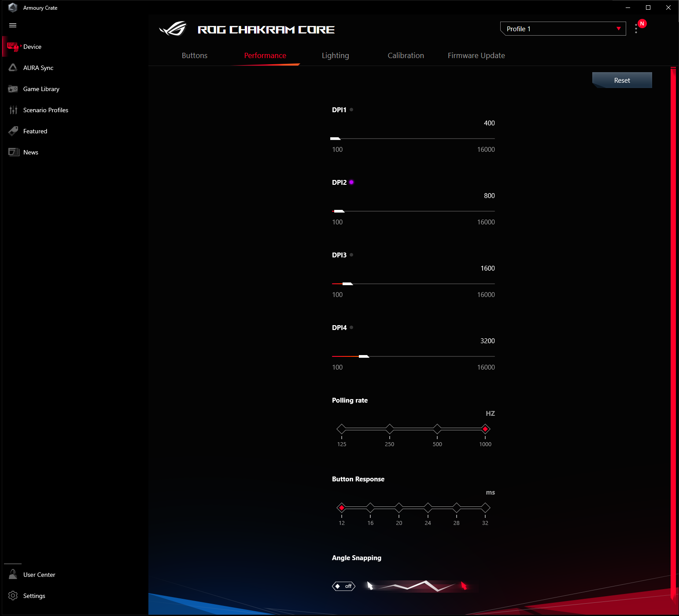Screen dimensions: 679x616
Task: Click the Armoury Crate app logo
Action: pos(13,7)
